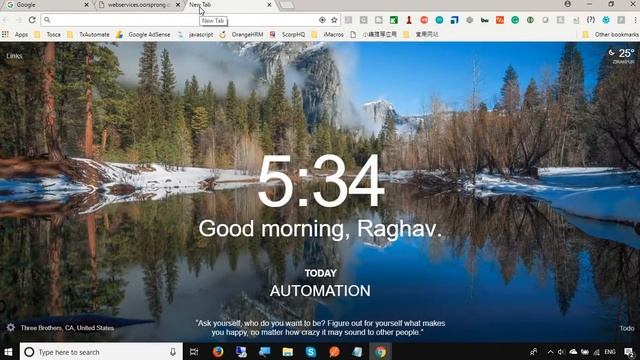The height and width of the screenshot is (360, 640).
Task: Close the Google tab
Action: pyautogui.click(x=86, y=5)
